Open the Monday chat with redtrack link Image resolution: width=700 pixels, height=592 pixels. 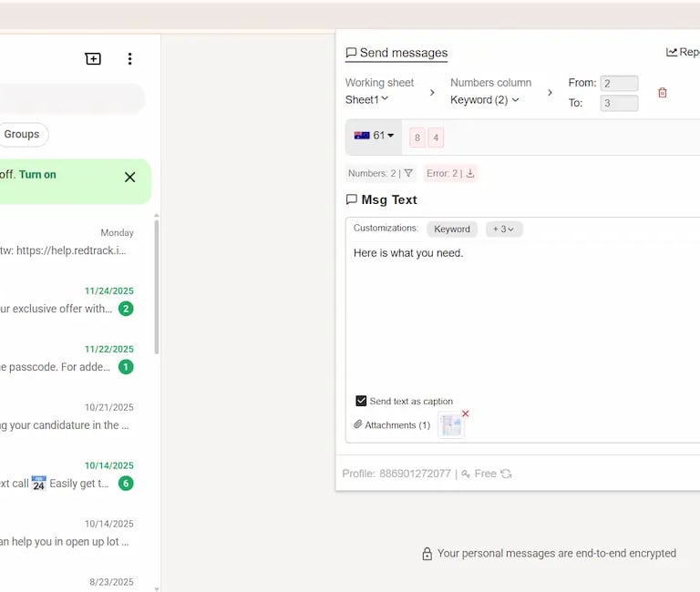[x=67, y=242]
